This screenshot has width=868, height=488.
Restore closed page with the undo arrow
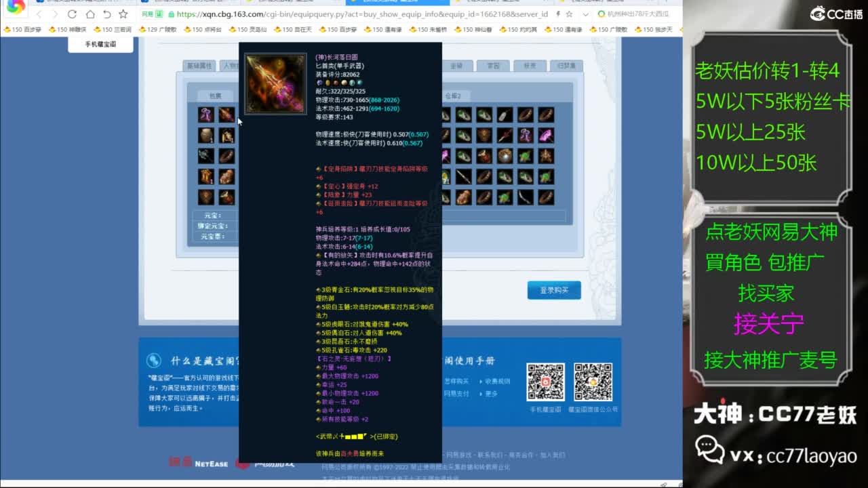106,14
